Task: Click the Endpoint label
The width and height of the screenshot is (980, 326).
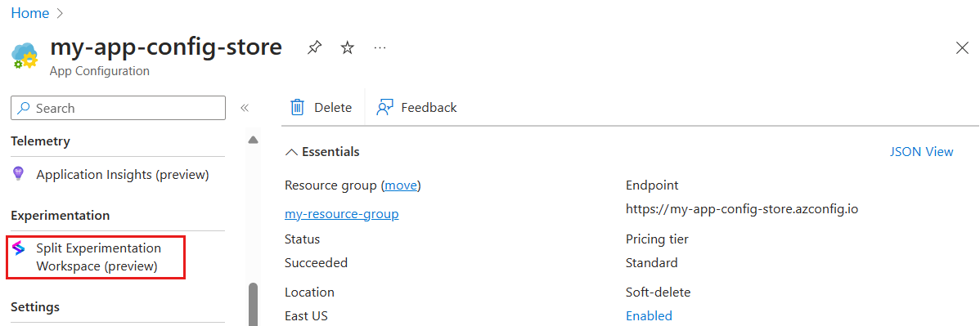Action: pos(652,185)
